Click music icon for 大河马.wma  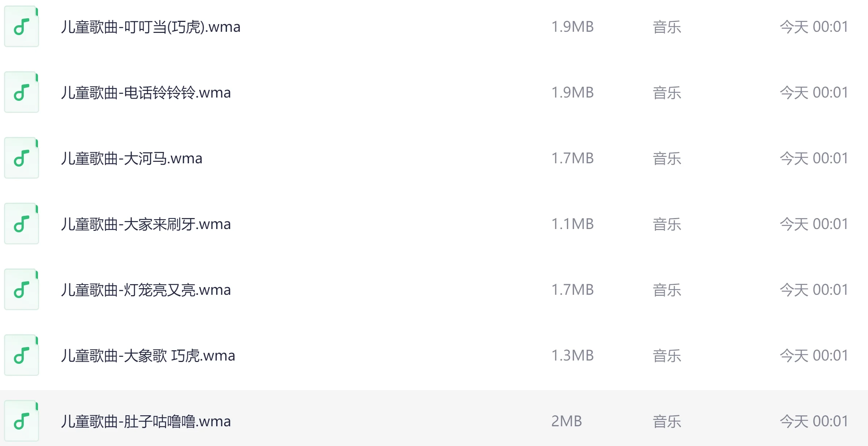(x=22, y=158)
